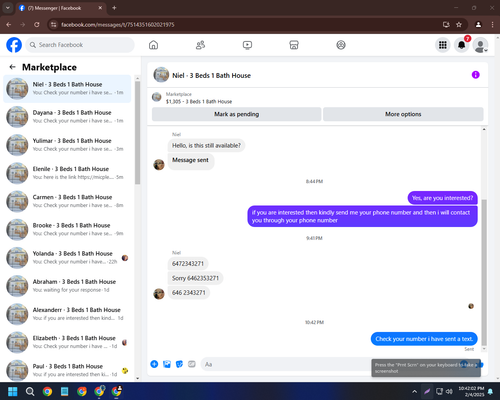Reload the page in the browser
The image size is (500, 400).
click(x=37, y=24)
